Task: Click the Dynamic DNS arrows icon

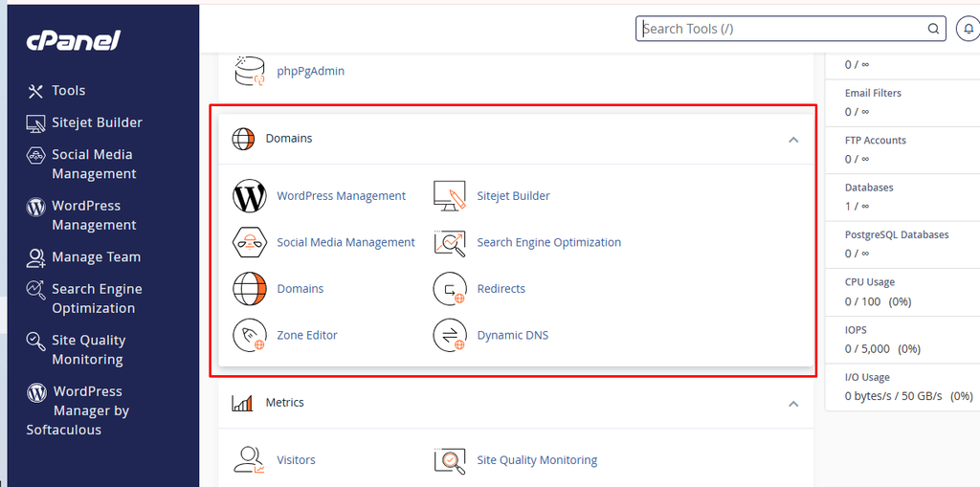Action: (450, 335)
